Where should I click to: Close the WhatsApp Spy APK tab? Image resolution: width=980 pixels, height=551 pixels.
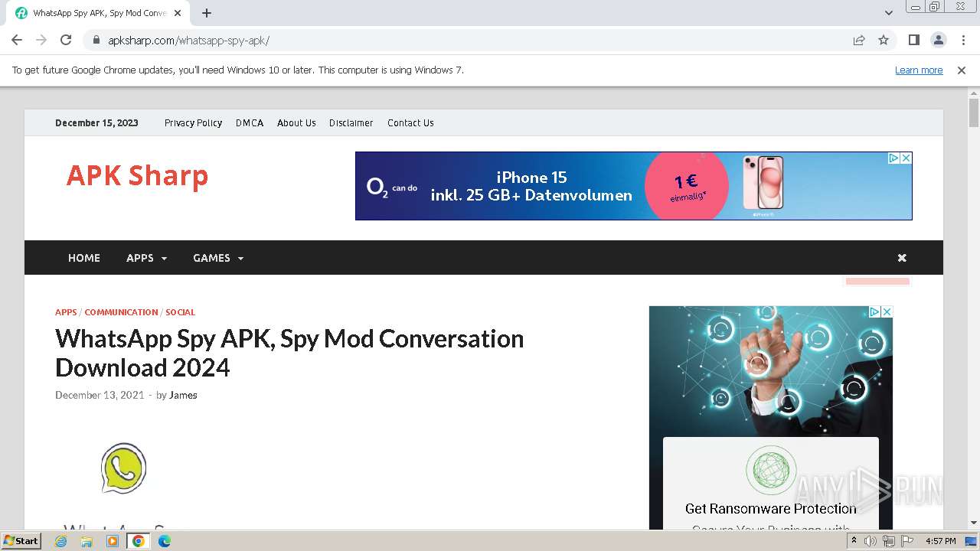(178, 13)
